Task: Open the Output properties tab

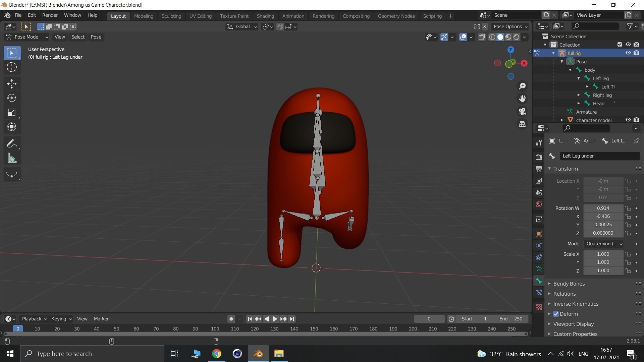Action: point(539,169)
